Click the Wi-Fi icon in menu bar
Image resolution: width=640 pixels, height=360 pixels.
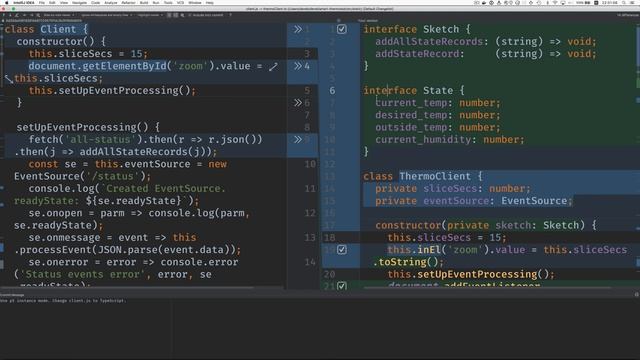click(555, 2)
